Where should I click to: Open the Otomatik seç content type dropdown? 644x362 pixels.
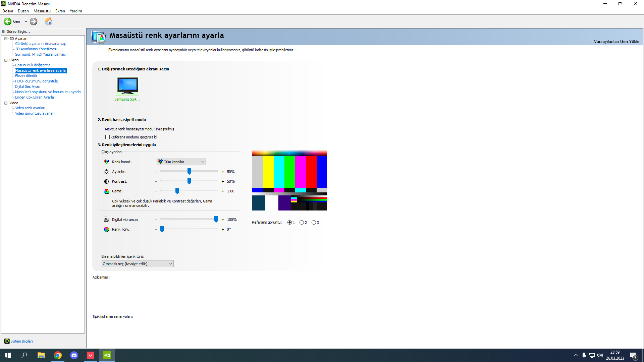click(137, 264)
